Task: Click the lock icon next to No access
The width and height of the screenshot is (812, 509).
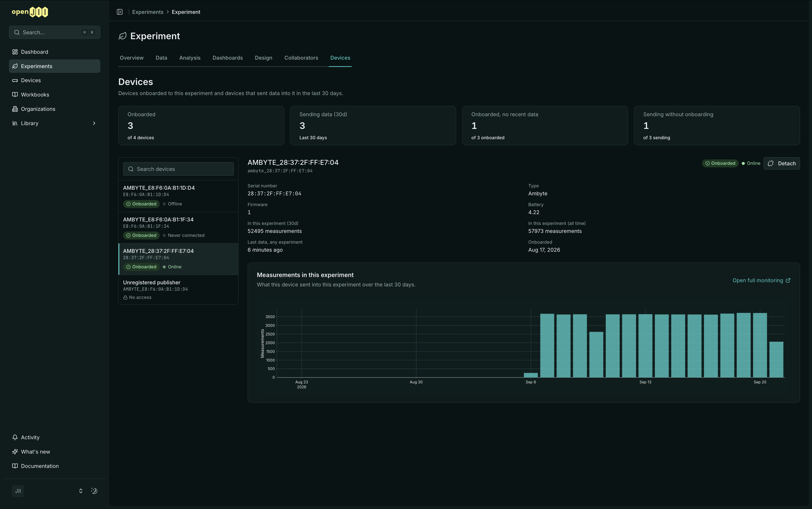Action: [125, 298]
